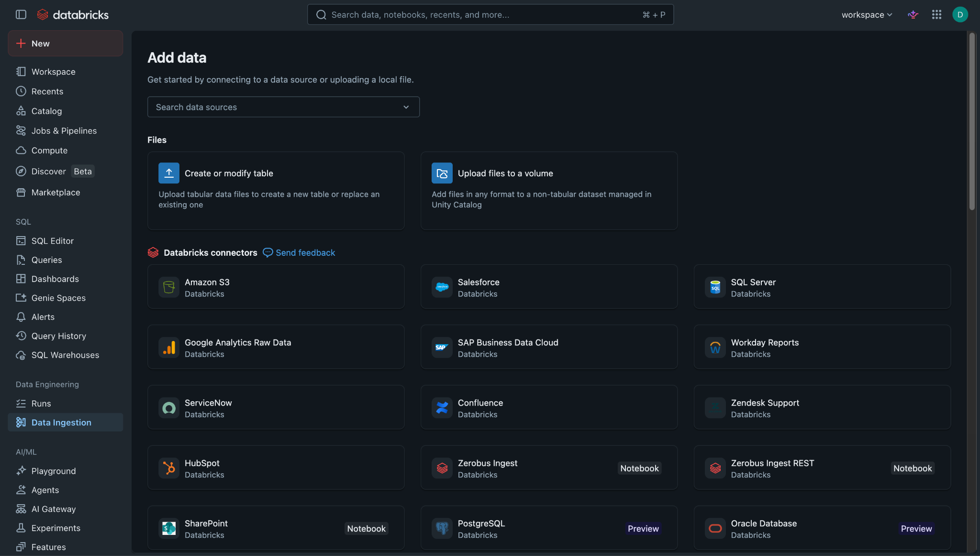Screen dimensions: 980x556
Task: Click the Search data sources field
Action: tap(284, 107)
